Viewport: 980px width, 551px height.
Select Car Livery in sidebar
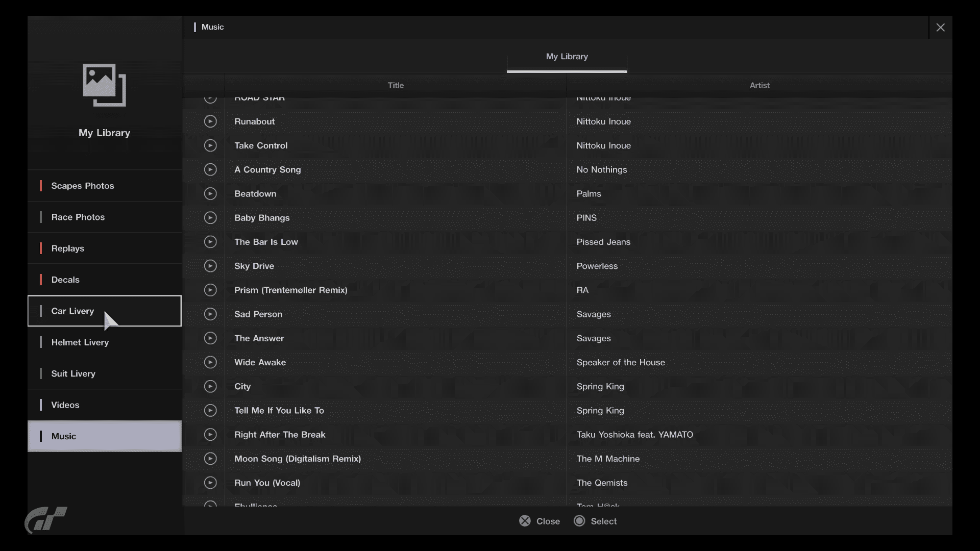105,311
